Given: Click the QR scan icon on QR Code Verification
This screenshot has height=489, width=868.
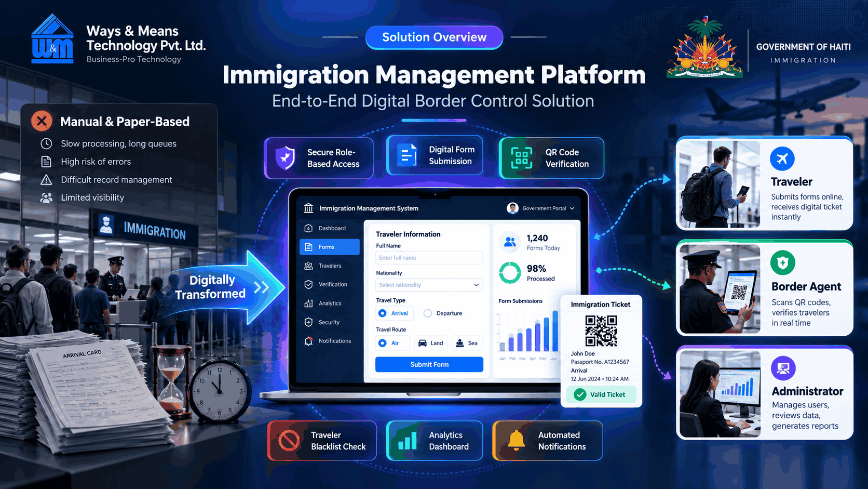Looking at the screenshot, I should pyautogui.click(x=522, y=158).
